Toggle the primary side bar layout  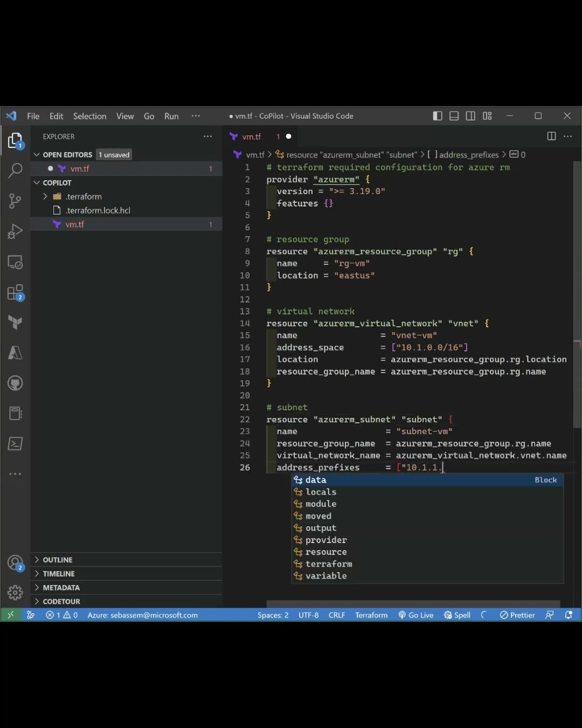[x=438, y=116]
